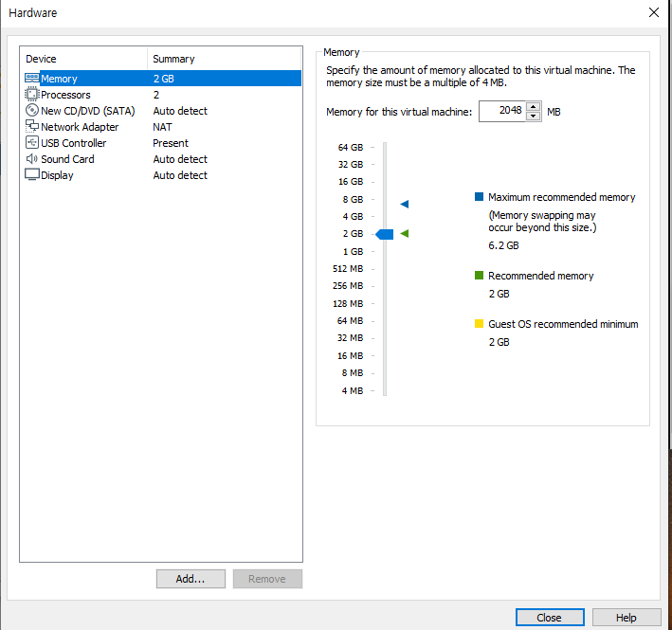Click the memory slider thumb at 2 GB

click(385, 234)
